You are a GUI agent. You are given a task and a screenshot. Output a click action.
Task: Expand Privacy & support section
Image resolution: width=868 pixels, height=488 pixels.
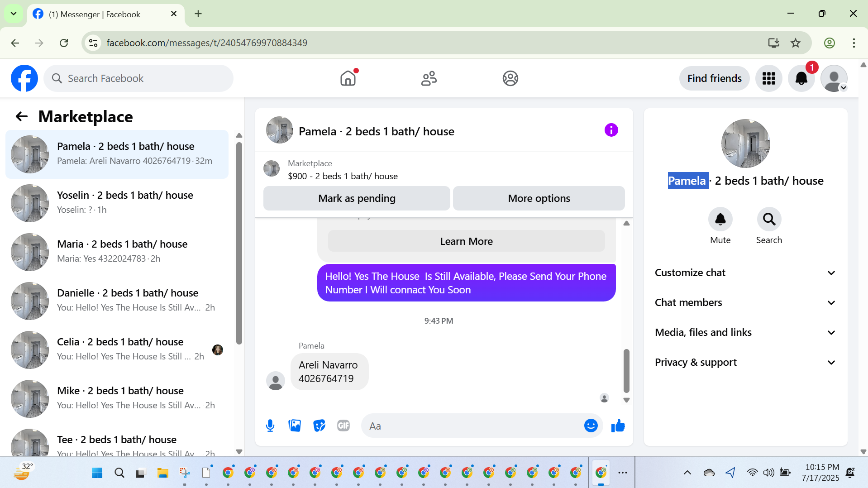[745, 362]
